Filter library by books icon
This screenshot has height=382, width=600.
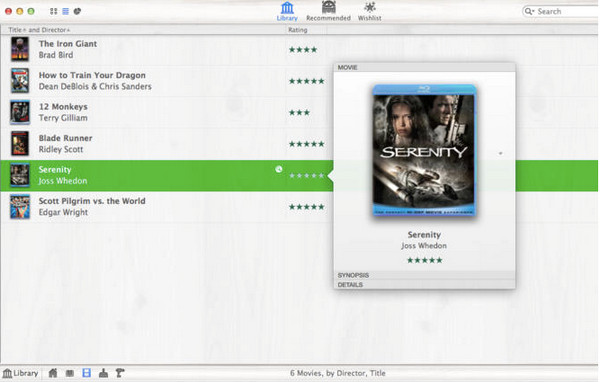(70, 373)
